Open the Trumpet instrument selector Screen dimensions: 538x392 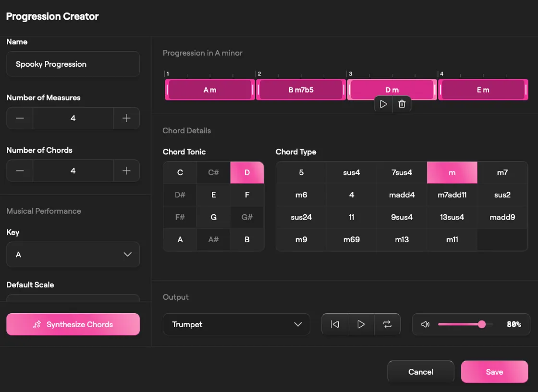click(236, 324)
